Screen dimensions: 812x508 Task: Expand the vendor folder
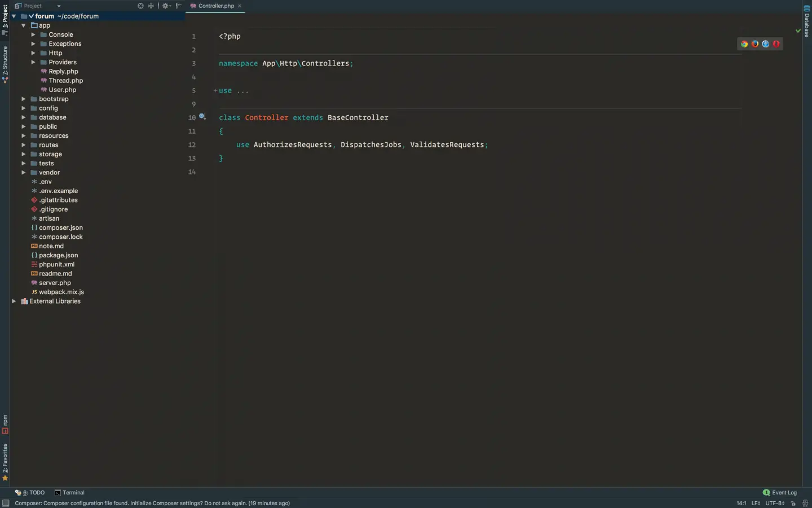(x=24, y=173)
